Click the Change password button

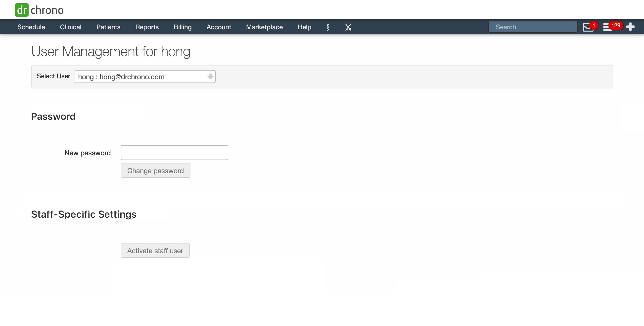(155, 171)
